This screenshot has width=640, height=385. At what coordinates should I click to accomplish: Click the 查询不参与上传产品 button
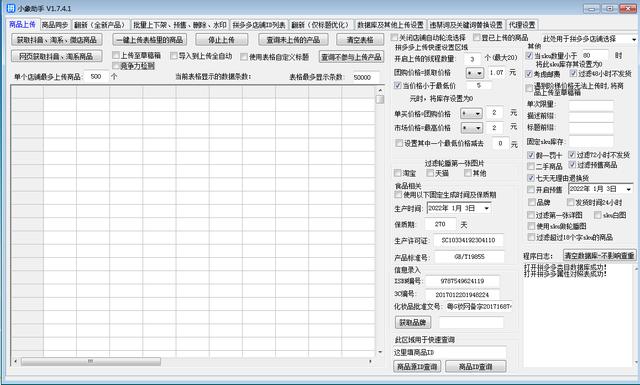[x=351, y=57]
